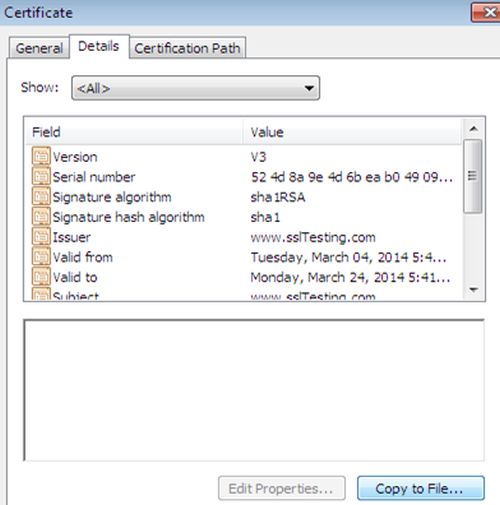This screenshot has width=500, height=505.
Task: Click the Signature hash algorithm field icon
Action: (41, 216)
